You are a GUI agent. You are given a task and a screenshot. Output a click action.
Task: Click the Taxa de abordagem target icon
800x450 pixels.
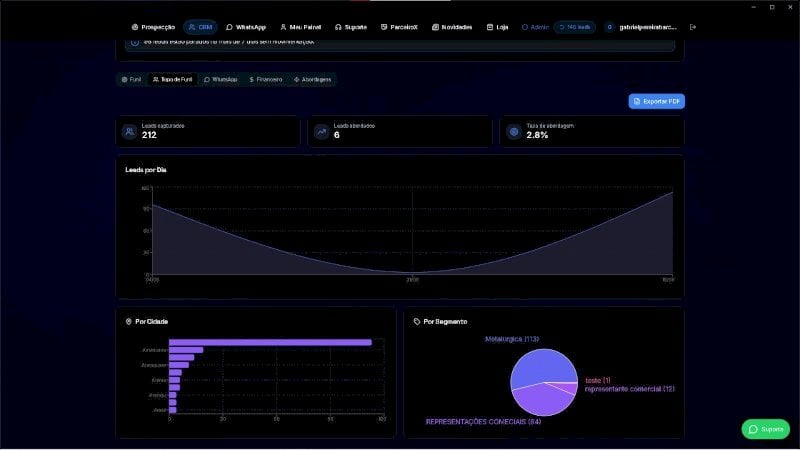514,132
